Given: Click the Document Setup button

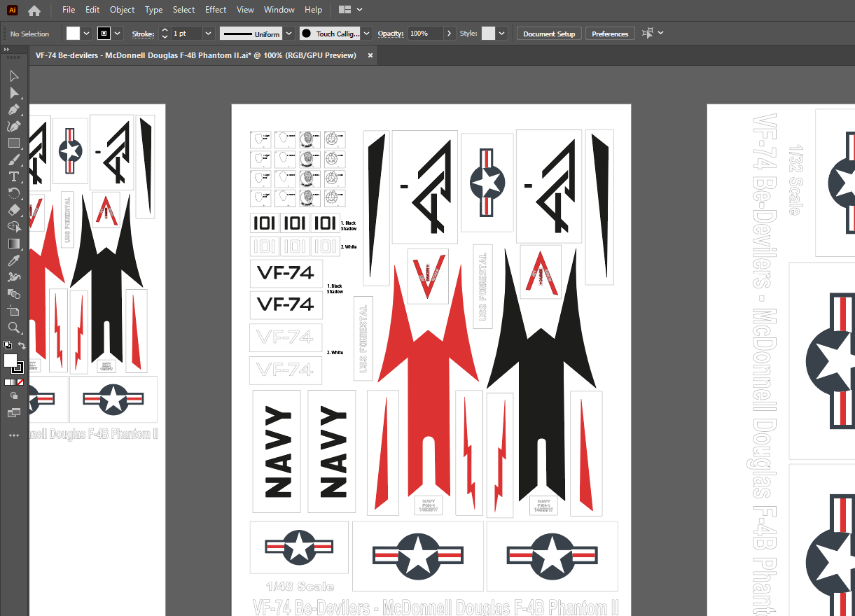Looking at the screenshot, I should coord(549,34).
